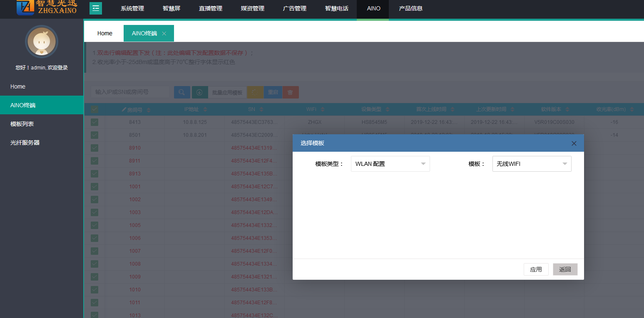The width and height of the screenshot is (644, 318).
Task: Close the 选择模板 dialog with the X
Action: [574, 143]
